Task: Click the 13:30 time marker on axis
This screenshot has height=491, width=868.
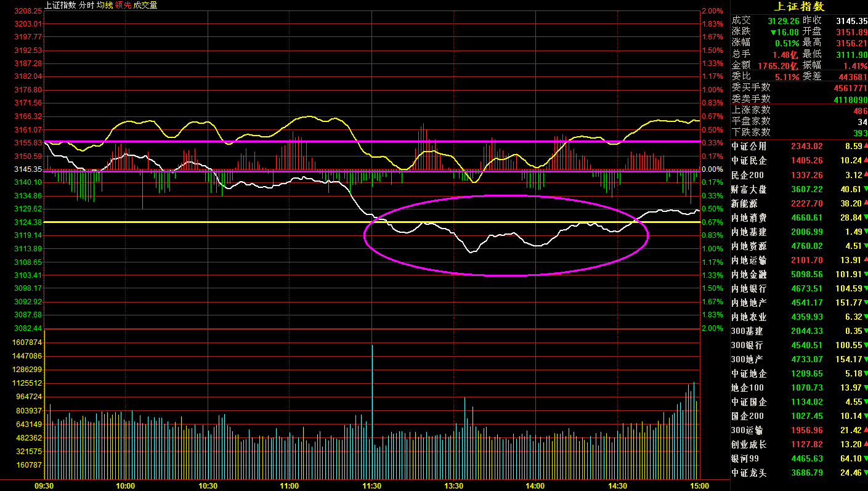Action: click(x=454, y=485)
